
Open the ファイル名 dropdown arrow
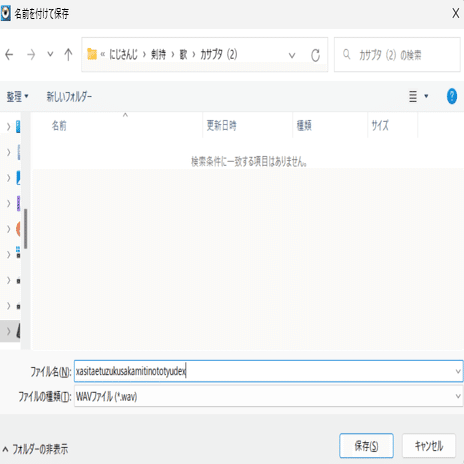coord(458,371)
